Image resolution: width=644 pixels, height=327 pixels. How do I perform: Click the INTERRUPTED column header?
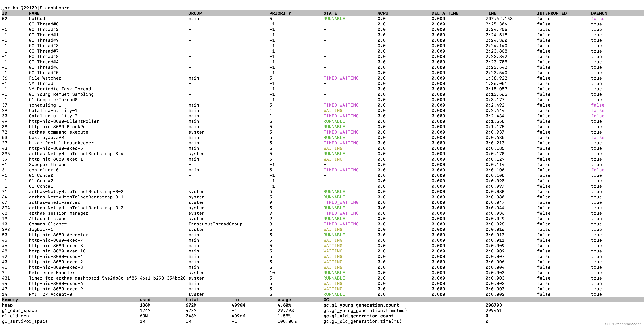click(x=552, y=13)
